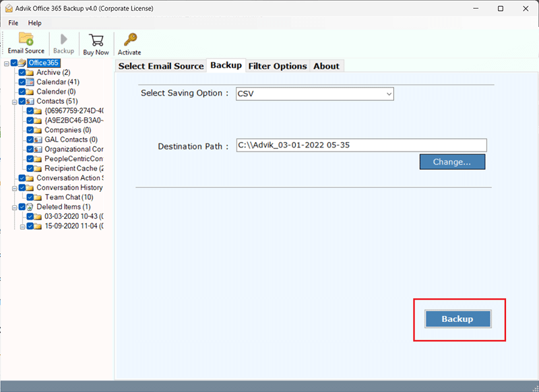
Task: Switch to Filter Options tab
Action: tap(278, 66)
